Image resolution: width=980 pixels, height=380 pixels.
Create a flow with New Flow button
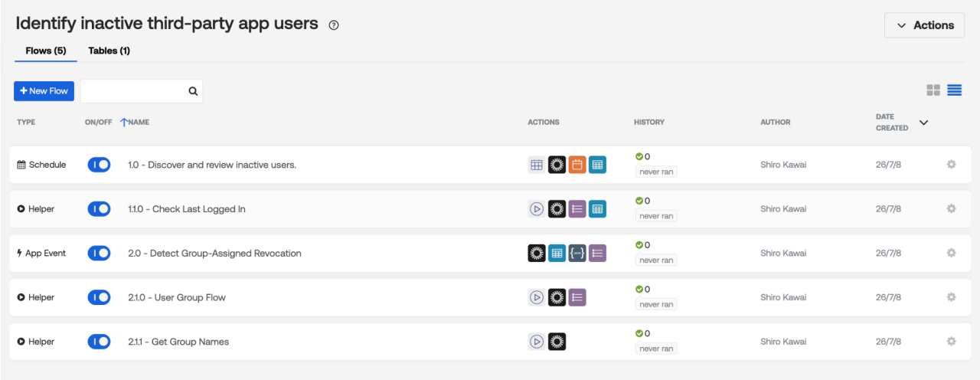44,91
